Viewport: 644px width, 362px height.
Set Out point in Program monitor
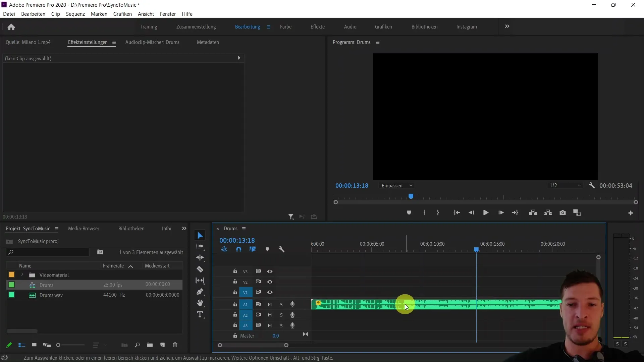point(438,213)
